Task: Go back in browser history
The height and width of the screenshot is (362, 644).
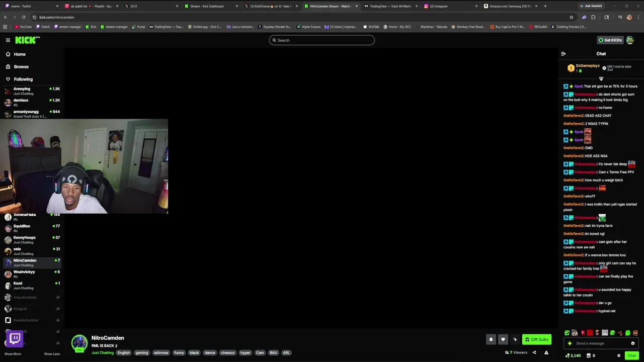Action: (x=6, y=17)
